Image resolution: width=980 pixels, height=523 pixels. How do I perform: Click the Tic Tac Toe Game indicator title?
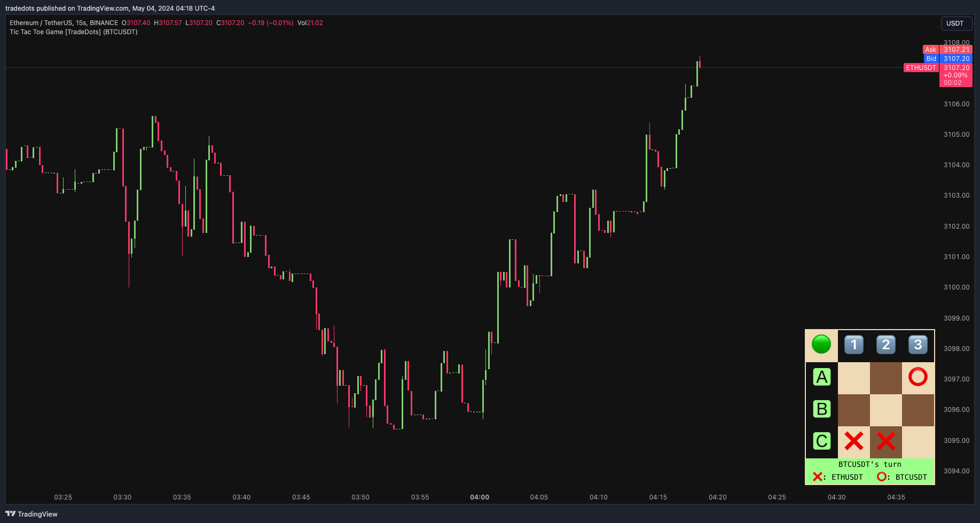pyautogui.click(x=74, y=32)
